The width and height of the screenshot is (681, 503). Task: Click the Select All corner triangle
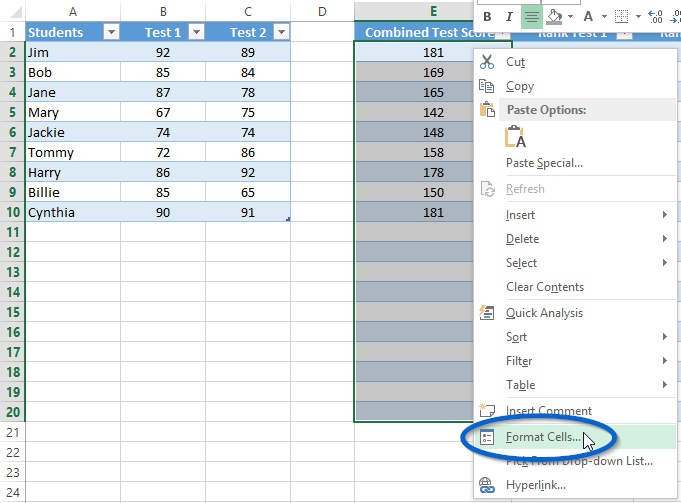tap(14, 12)
